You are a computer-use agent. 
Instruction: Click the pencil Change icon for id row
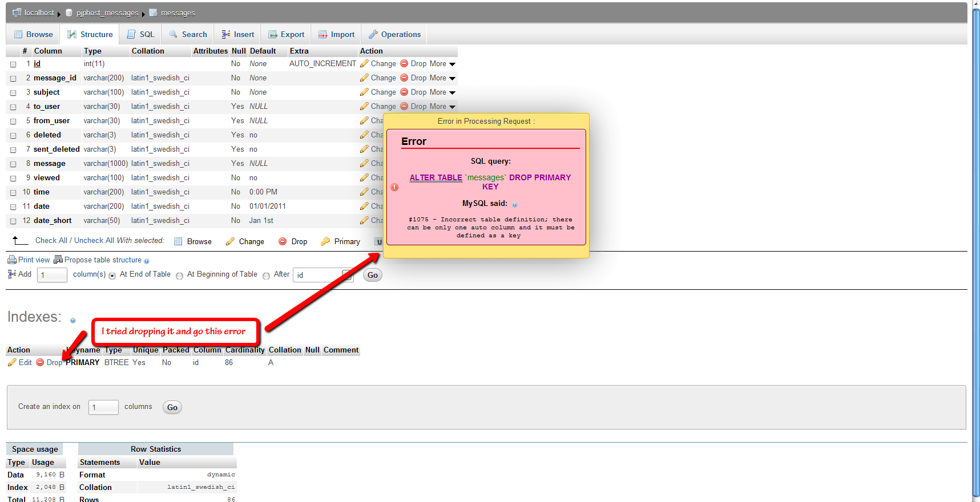point(364,63)
